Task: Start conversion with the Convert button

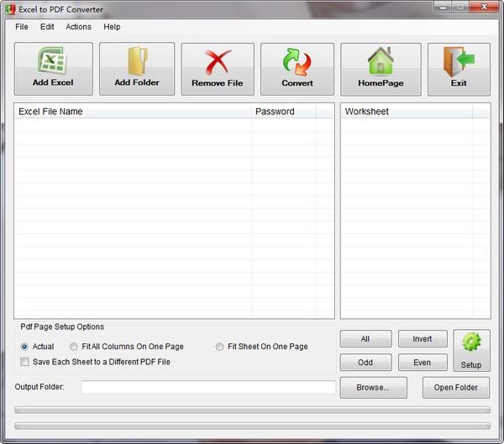Action: [297, 69]
